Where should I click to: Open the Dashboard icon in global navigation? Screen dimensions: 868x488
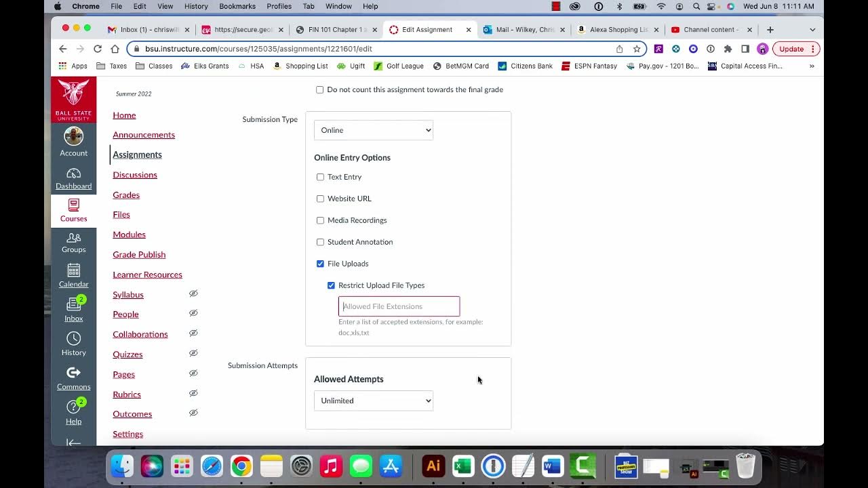(73, 174)
